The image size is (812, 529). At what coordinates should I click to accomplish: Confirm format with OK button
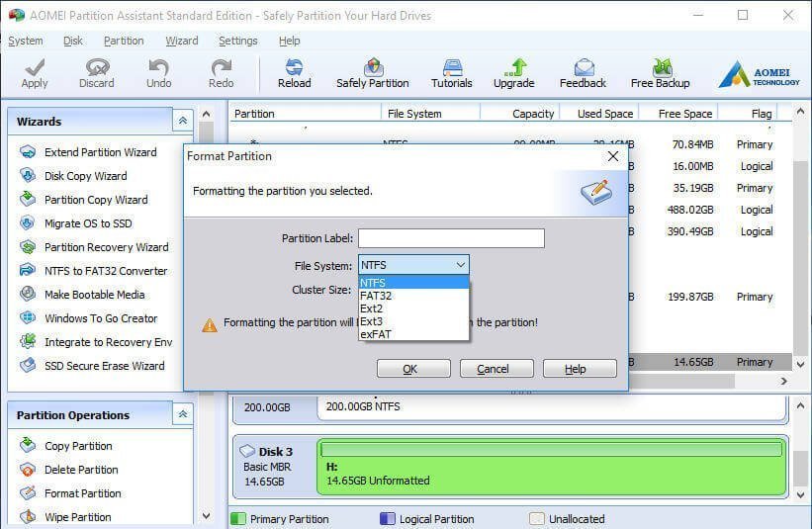413,369
